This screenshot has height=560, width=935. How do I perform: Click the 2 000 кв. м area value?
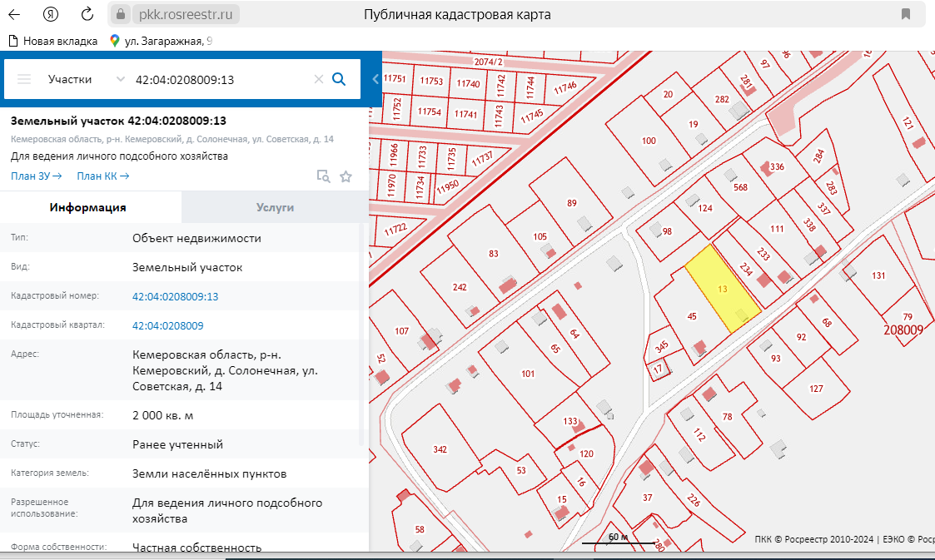pos(163,415)
